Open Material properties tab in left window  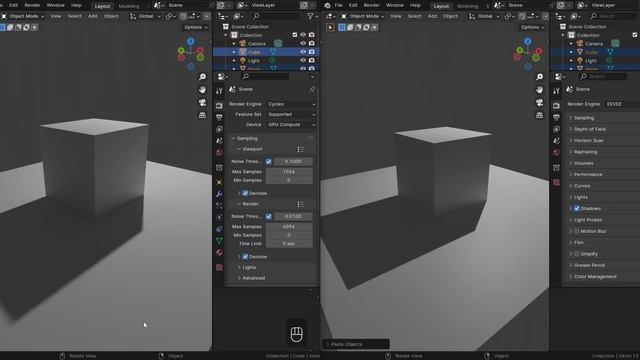219,253
